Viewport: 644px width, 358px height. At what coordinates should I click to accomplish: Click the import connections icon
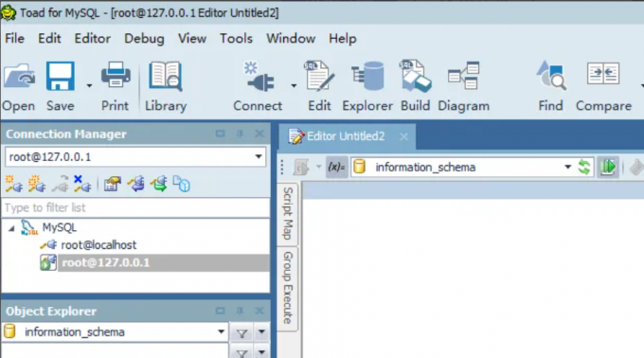pyautogui.click(x=136, y=184)
